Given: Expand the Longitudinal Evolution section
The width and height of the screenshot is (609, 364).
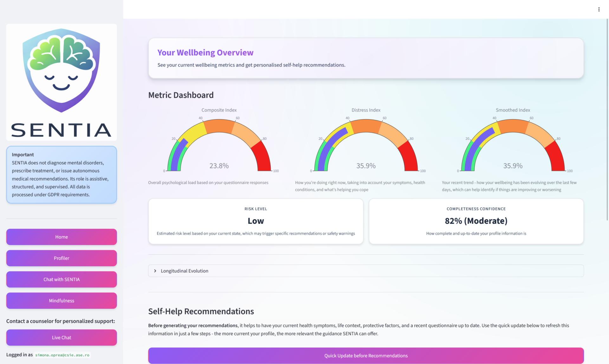Looking at the screenshot, I should [x=366, y=271].
